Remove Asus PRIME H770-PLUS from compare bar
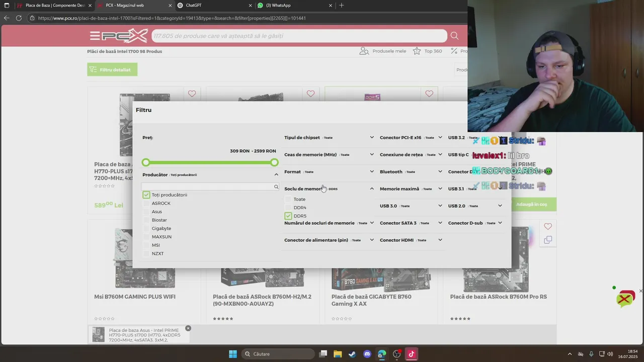 [x=188, y=328]
